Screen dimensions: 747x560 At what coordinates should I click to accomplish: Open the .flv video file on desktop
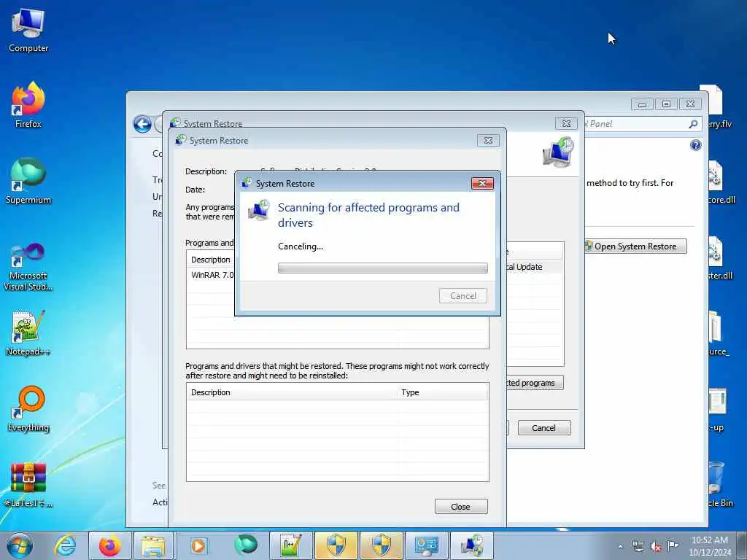coord(717,106)
